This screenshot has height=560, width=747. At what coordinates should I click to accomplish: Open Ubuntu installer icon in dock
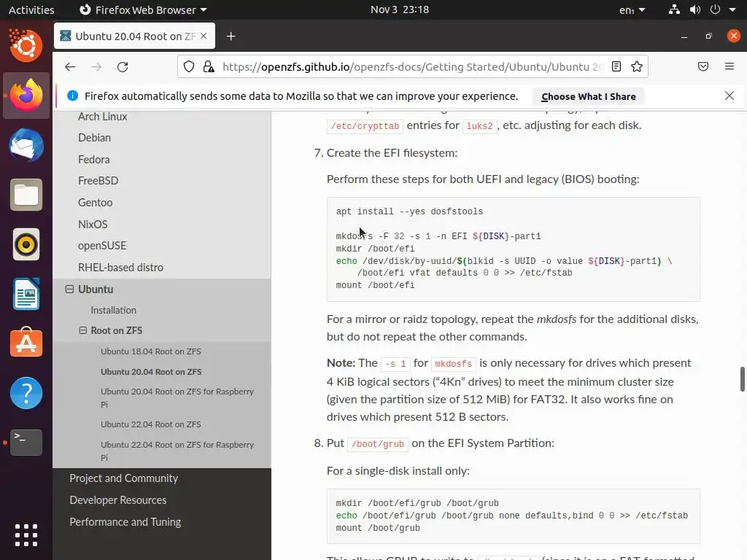[26, 46]
